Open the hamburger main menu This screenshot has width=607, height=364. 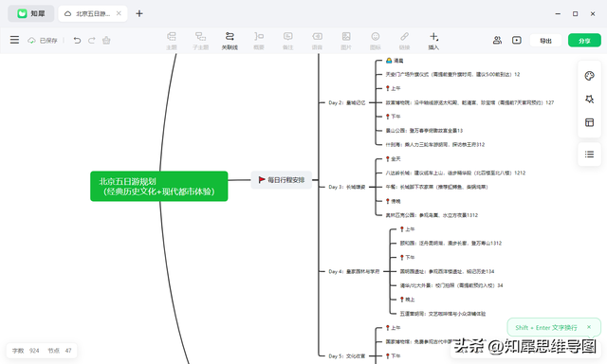[15, 40]
